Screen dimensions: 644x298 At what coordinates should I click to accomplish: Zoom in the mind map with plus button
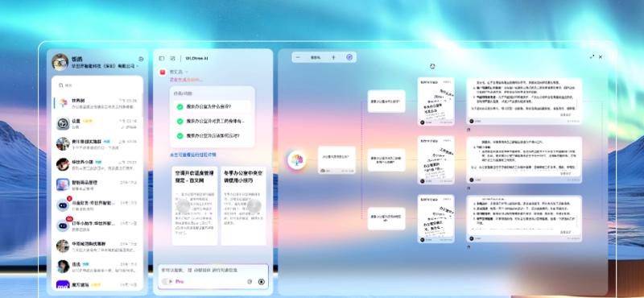tap(333, 57)
